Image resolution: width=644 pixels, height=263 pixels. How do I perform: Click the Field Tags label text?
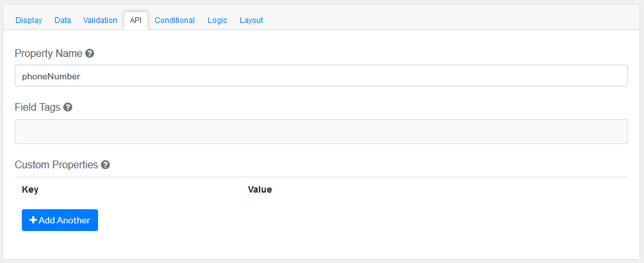(37, 108)
